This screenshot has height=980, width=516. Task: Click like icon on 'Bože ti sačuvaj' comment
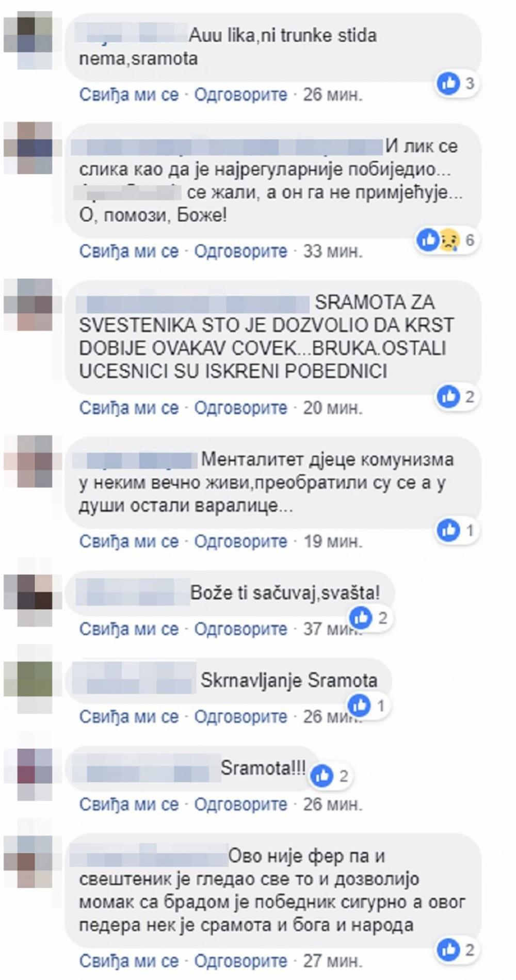(361, 617)
